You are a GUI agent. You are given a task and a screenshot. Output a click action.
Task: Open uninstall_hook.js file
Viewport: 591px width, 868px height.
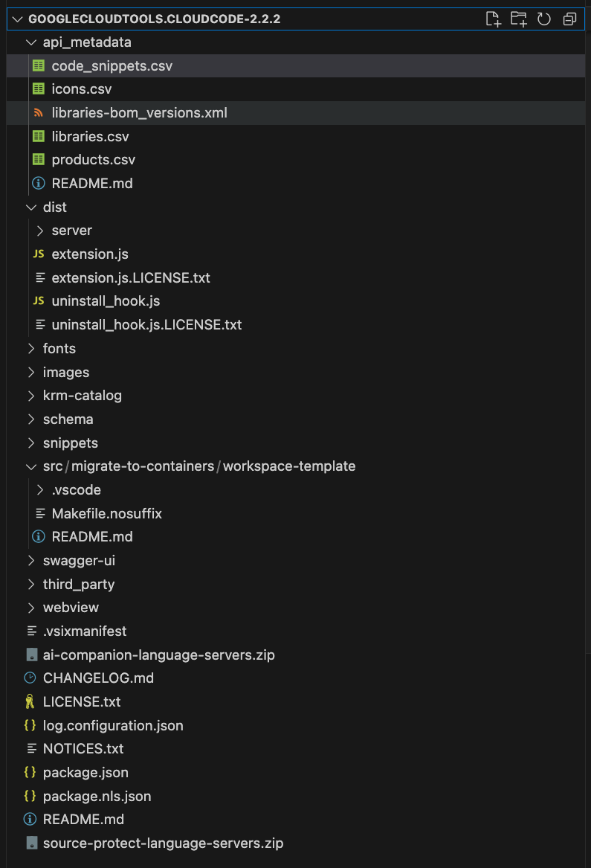coord(296,301)
